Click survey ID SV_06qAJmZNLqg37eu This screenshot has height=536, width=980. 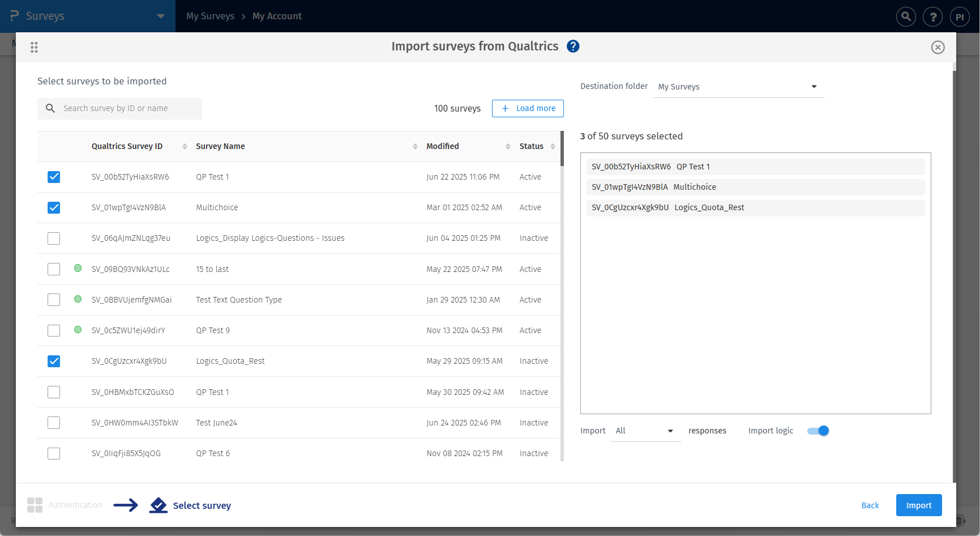(x=131, y=238)
